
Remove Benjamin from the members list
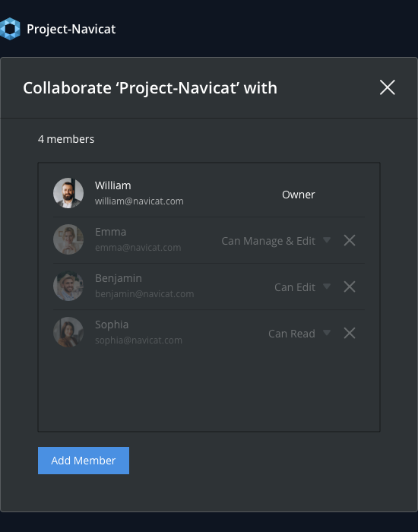(x=350, y=287)
